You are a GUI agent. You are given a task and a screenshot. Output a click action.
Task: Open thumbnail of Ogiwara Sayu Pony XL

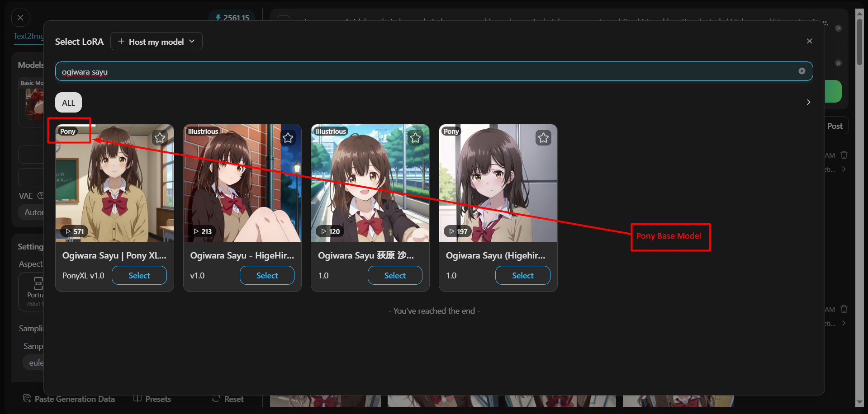(x=114, y=183)
